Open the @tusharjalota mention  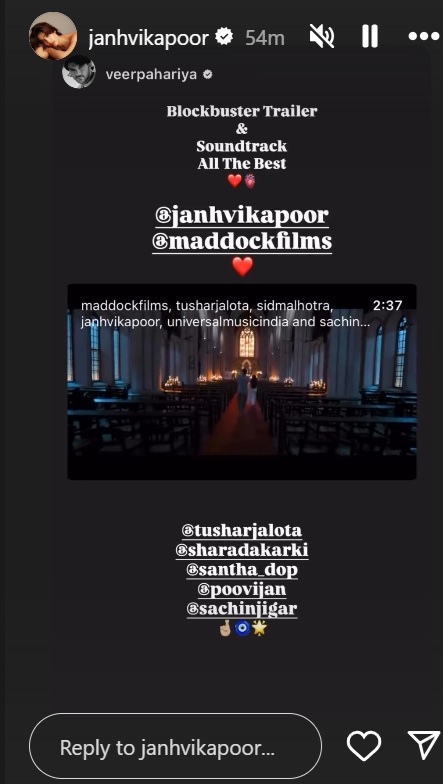point(242,530)
